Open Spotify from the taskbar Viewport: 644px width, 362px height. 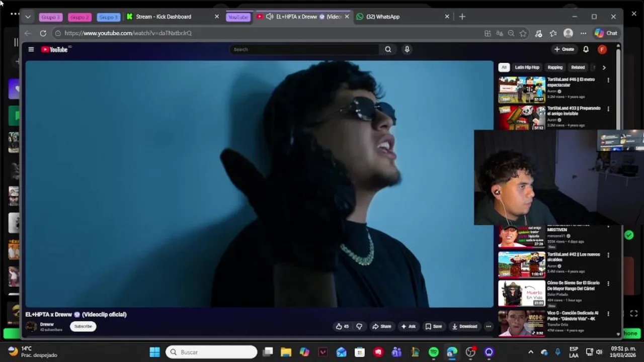[x=434, y=352]
